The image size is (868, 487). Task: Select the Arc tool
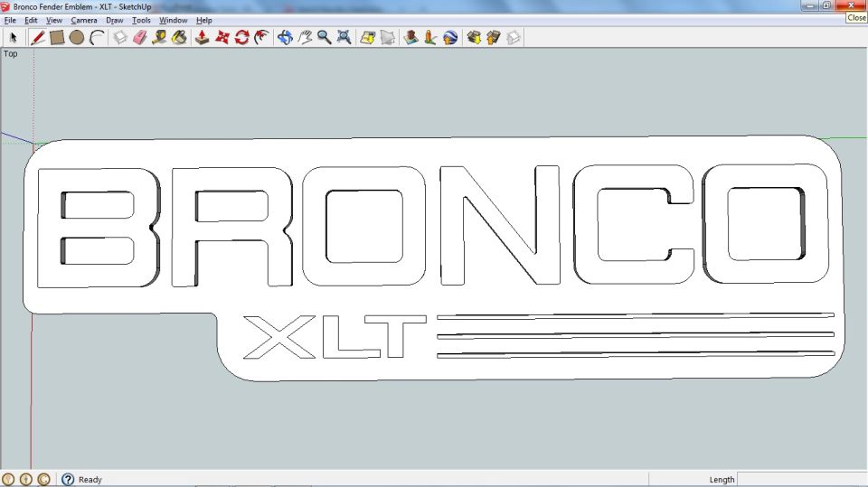(97, 38)
